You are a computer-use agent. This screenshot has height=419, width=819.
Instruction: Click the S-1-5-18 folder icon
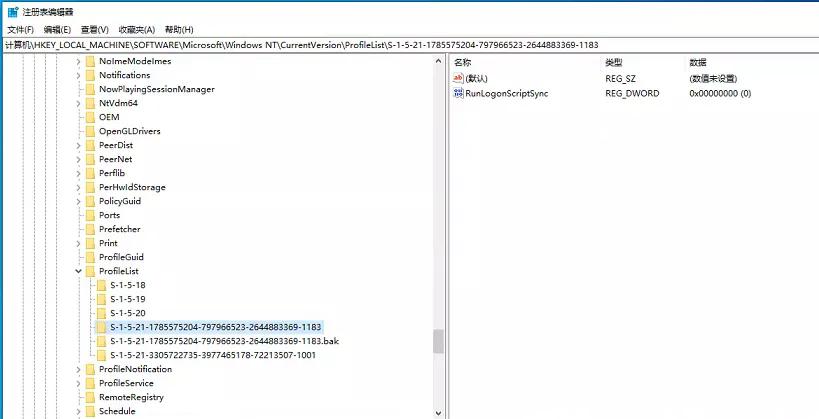click(101, 285)
